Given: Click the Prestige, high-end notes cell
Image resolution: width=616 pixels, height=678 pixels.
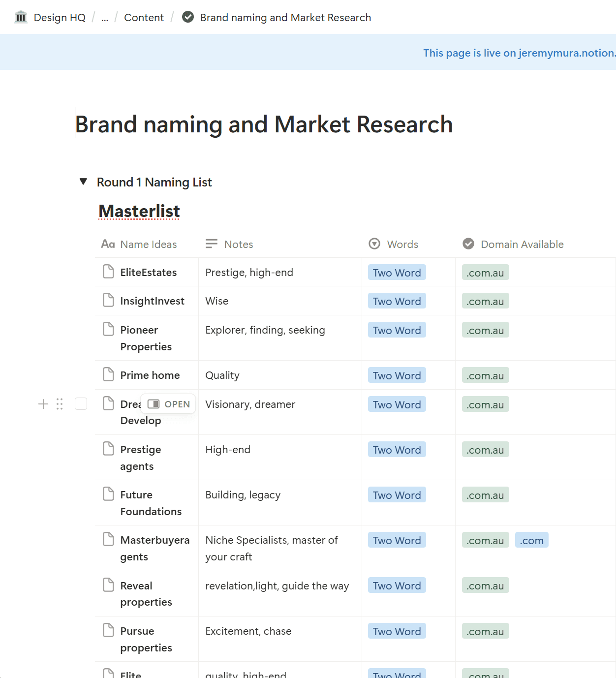Looking at the screenshot, I should [x=280, y=272].
